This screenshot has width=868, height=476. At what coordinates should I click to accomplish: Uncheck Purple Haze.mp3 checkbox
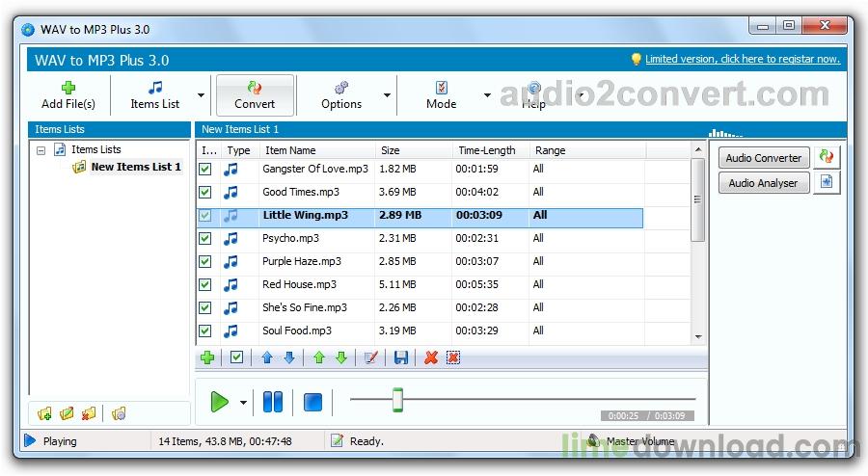tap(205, 261)
